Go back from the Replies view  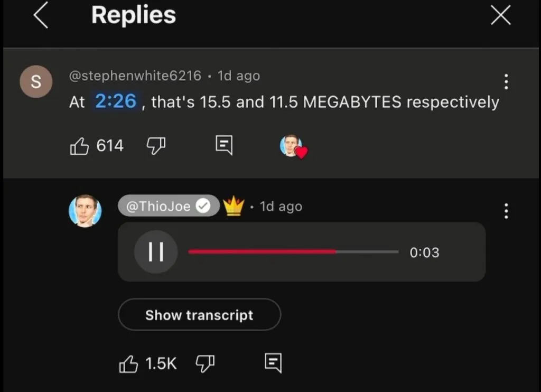[x=41, y=16]
